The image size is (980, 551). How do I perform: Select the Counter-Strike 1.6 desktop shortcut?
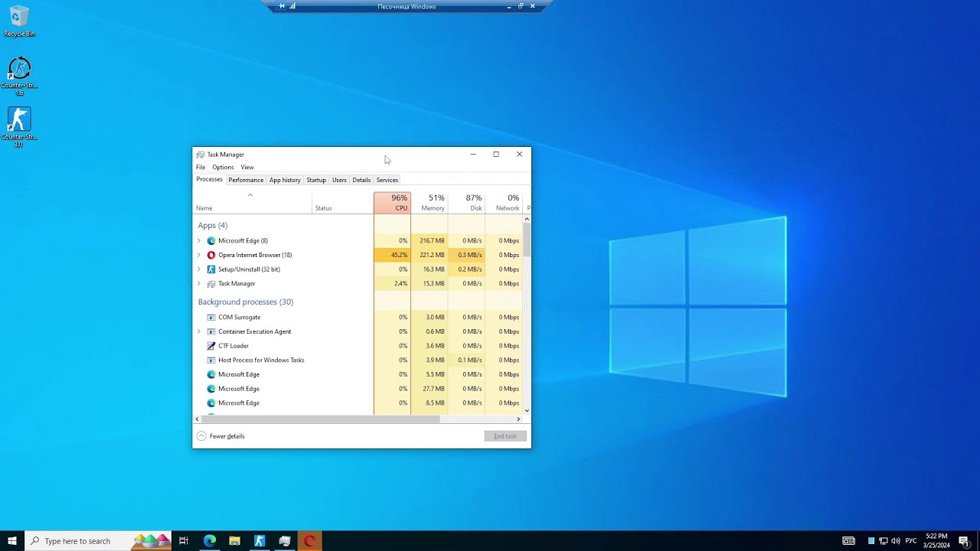pos(19,76)
